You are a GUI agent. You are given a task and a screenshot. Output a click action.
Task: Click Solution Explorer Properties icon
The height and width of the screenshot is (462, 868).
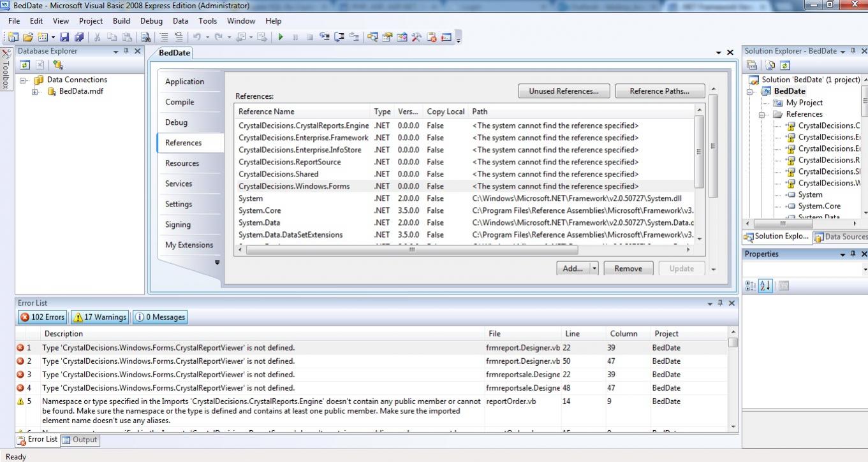[x=752, y=65]
